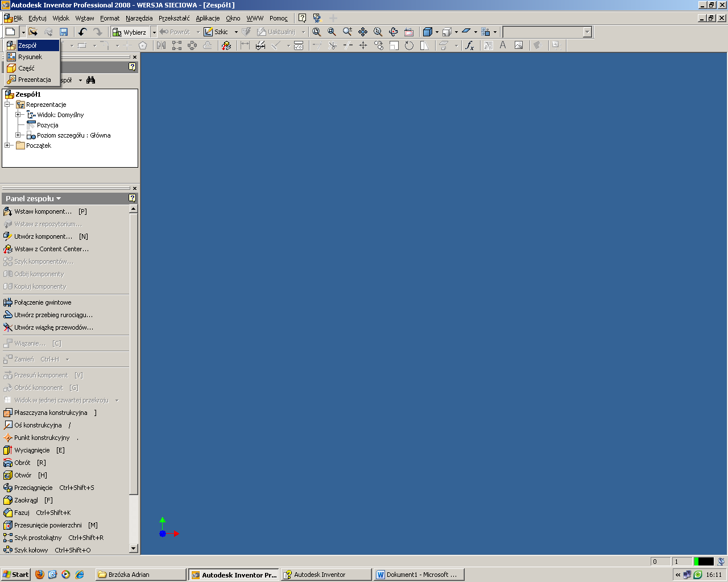Open the shaded display dropdown arrow
The image size is (728, 582).
click(437, 32)
